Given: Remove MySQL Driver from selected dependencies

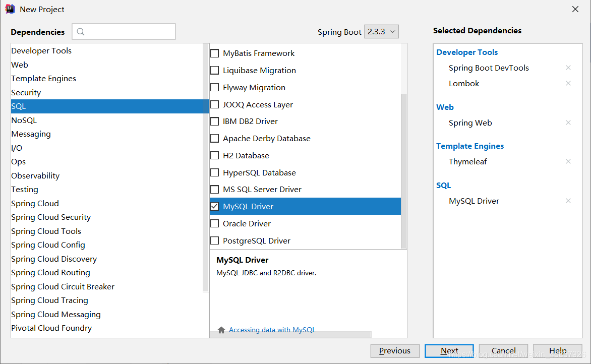Looking at the screenshot, I should tap(568, 201).
